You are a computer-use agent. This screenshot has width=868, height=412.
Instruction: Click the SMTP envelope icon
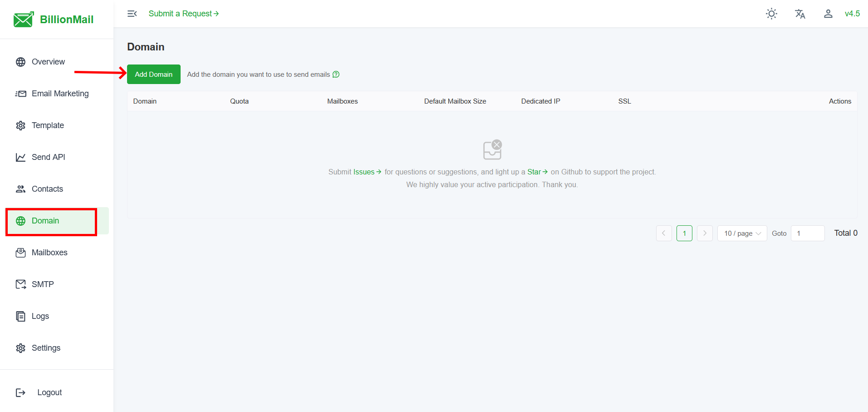(x=20, y=284)
